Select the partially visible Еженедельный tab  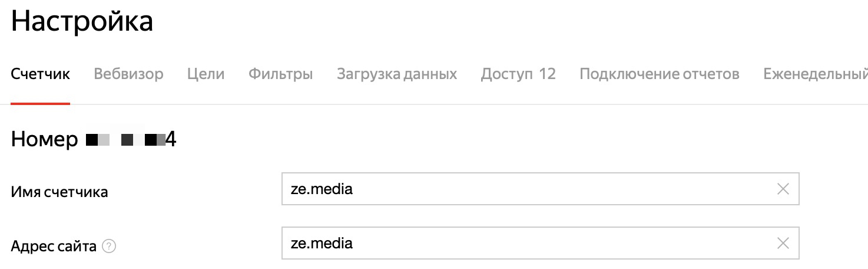(815, 74)
